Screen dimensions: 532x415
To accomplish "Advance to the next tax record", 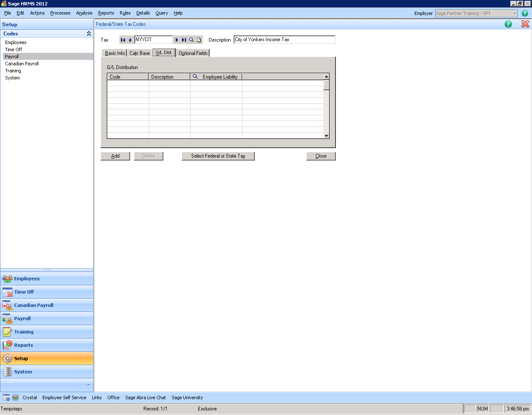I will (177, 40).
